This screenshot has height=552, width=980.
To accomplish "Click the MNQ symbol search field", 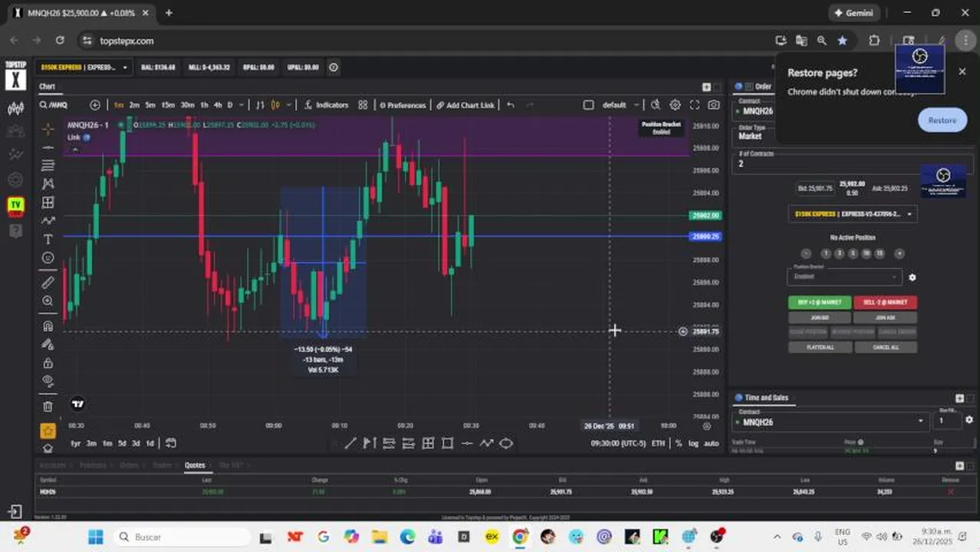I will 60,105.
